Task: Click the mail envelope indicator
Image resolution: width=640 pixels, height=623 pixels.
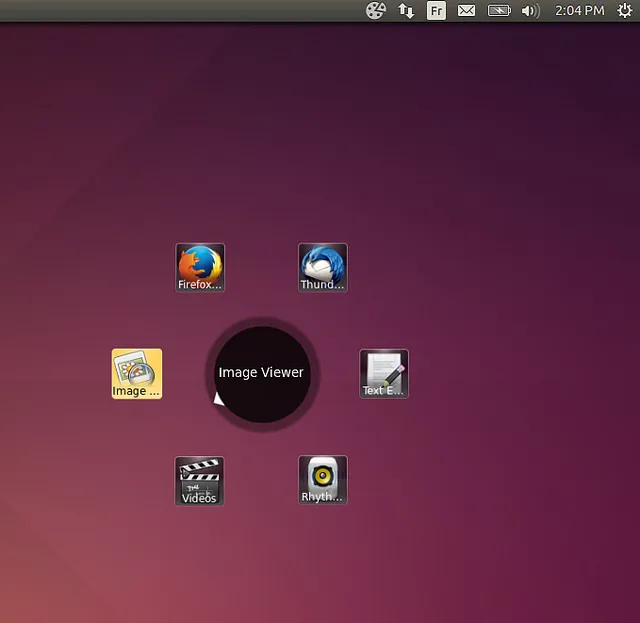Action: pyautogui.click(x=466, y=11)
